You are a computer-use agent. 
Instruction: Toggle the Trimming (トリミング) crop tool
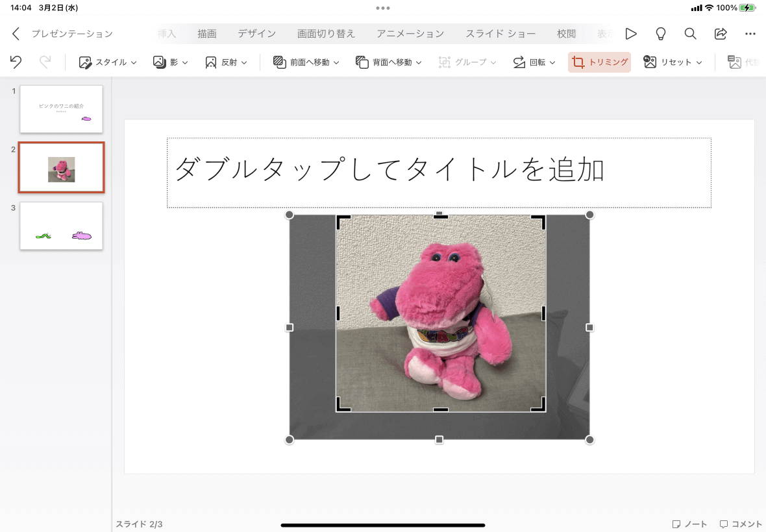tap(599, 62)
